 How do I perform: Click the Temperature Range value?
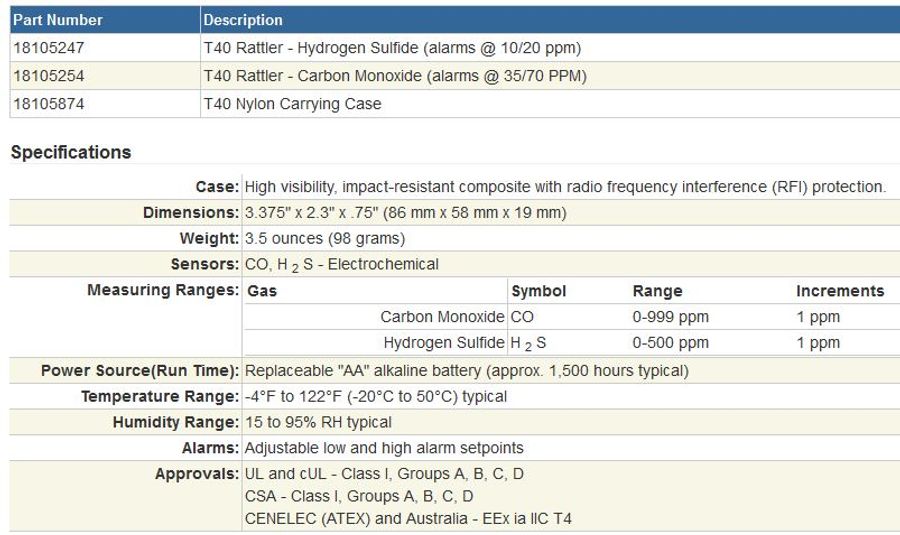[375, 397]
